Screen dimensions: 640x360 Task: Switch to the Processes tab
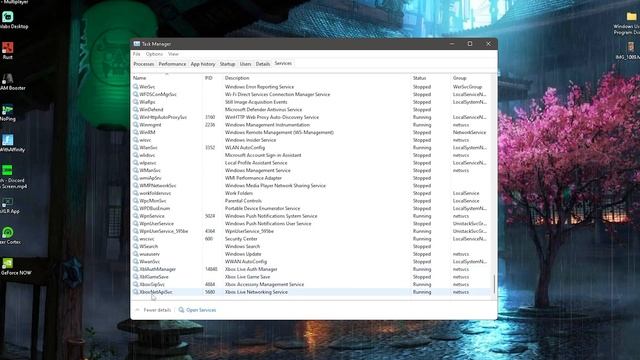144,64
